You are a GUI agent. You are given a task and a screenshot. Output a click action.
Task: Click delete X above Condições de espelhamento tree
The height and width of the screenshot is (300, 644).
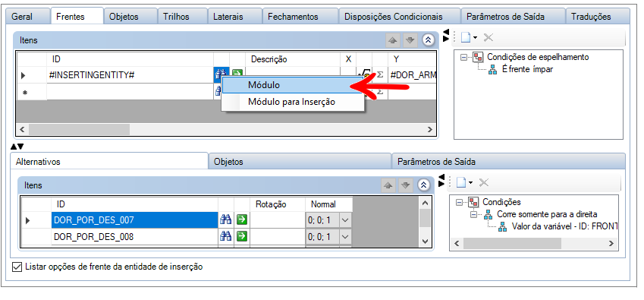tap(488, 37)
